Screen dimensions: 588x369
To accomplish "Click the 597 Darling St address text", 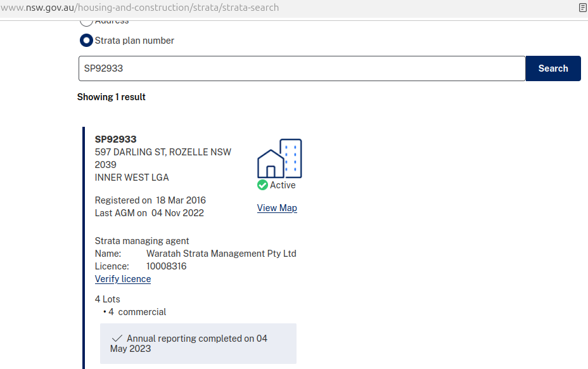I will [x=163, y=159].
